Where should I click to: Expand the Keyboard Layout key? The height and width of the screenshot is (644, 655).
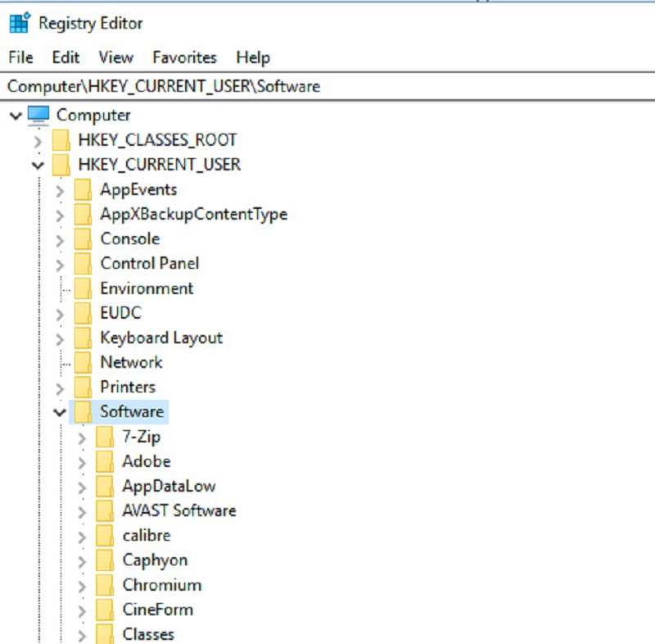(x=60, y=339)
